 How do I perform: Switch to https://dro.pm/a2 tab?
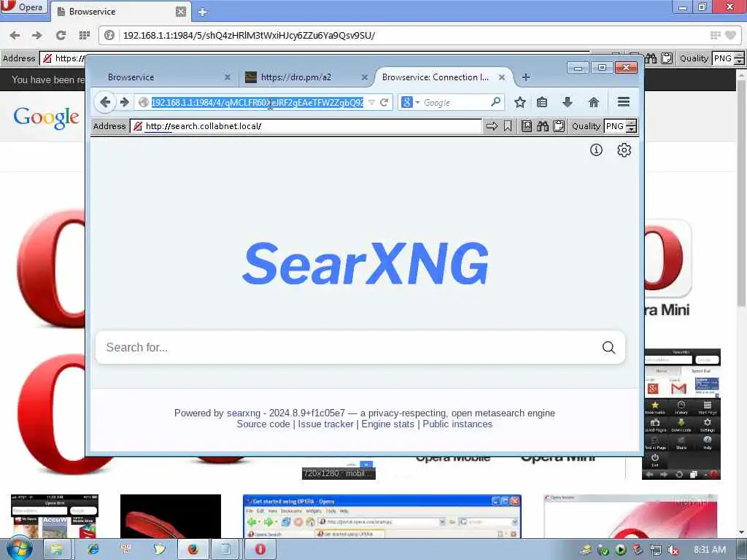coord(305,77)
